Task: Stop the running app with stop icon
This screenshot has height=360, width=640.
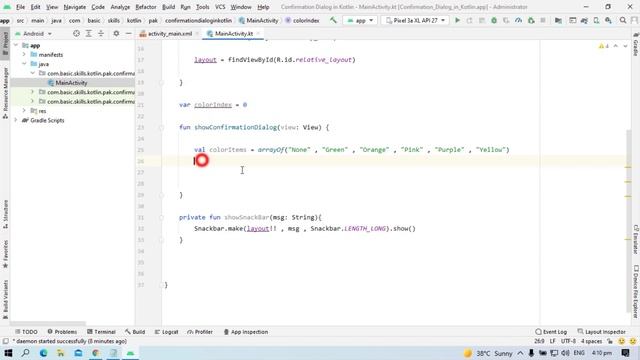Action: [543, 20]
